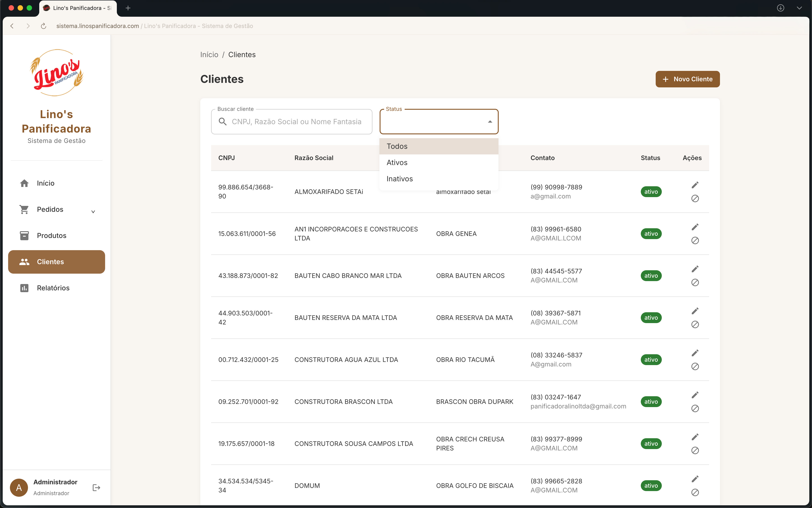Click OBRA RIO TACUMÃ cell
812x508 pixels.
pyautogui.click(x=465, y=359)
